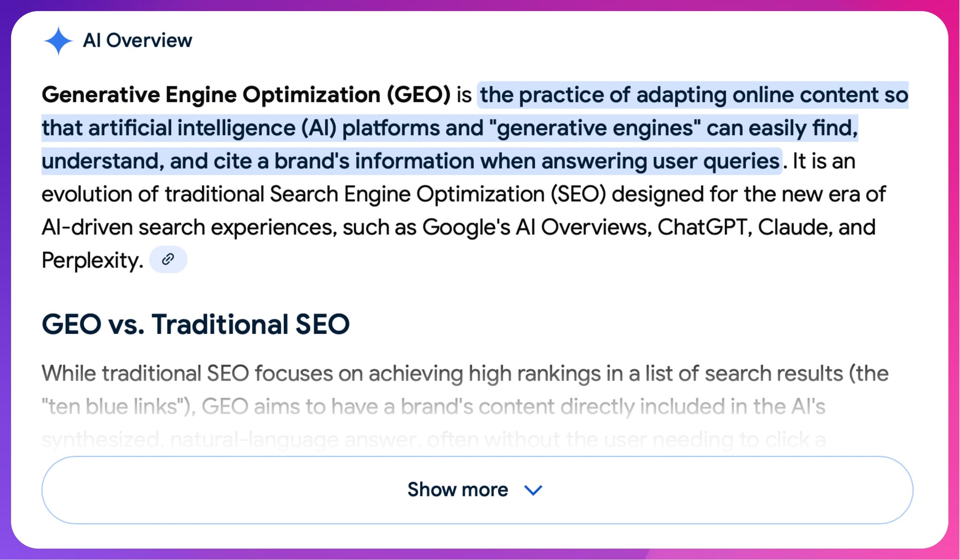
Task: Click the faded "synthesized, natural-language answer" line
Action: tap(230, 440)
